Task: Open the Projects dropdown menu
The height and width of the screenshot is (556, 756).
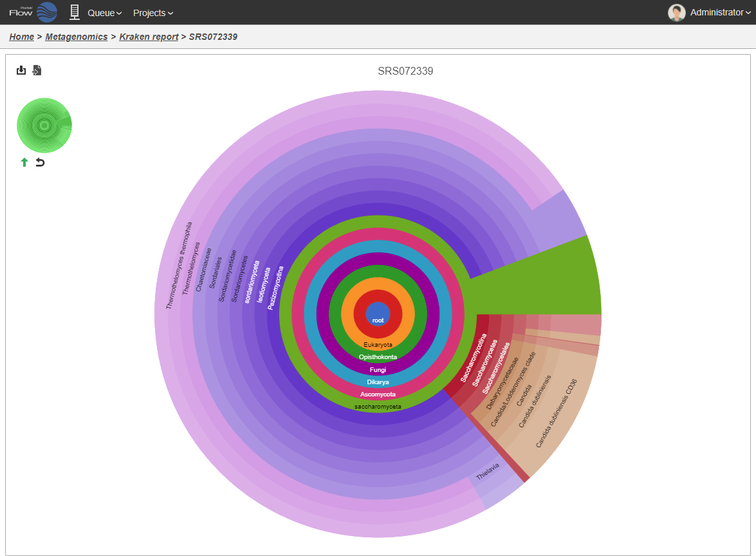Action: tap(153, 13)
